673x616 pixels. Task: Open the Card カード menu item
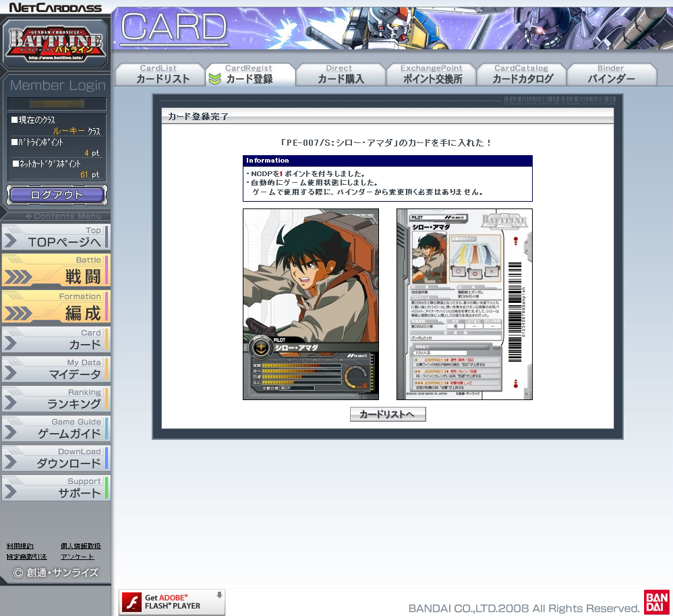pos(56,339)
